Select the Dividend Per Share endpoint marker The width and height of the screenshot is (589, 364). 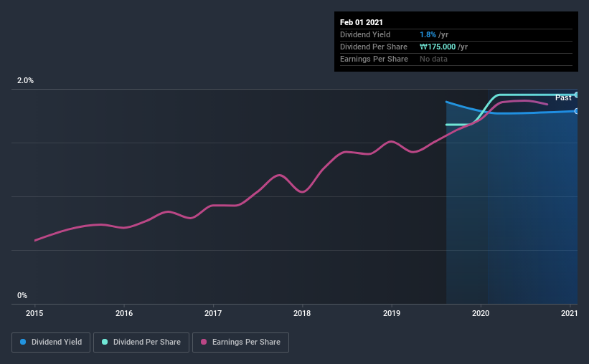tap(576, 95)
